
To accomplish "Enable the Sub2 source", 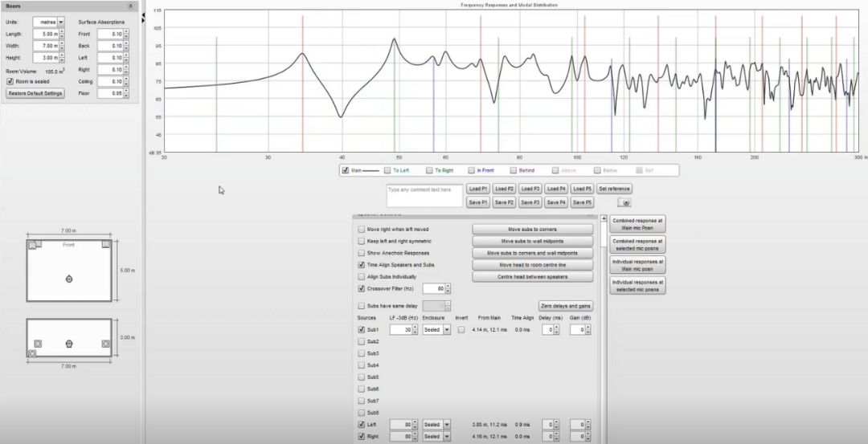I will [x=362, y=342].
